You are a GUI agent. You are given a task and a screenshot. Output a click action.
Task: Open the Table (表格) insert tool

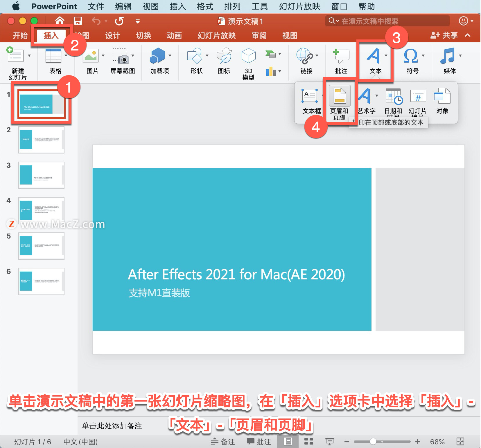[53, 55]
